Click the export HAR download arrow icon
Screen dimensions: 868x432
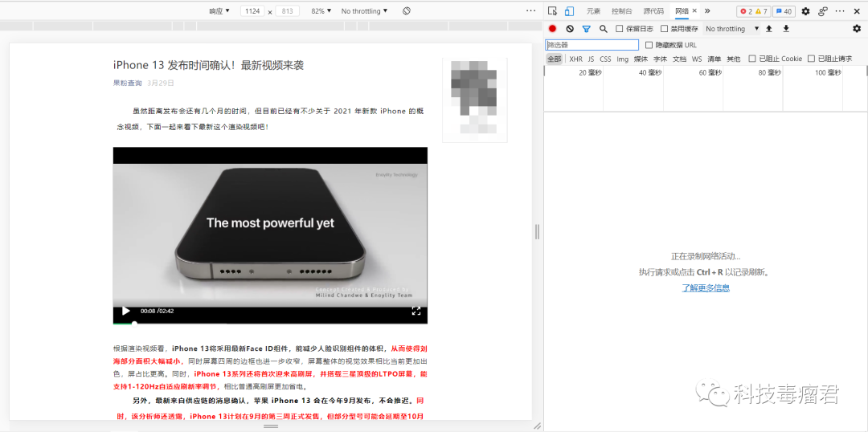pyautogui.click(x=786, y=29)
